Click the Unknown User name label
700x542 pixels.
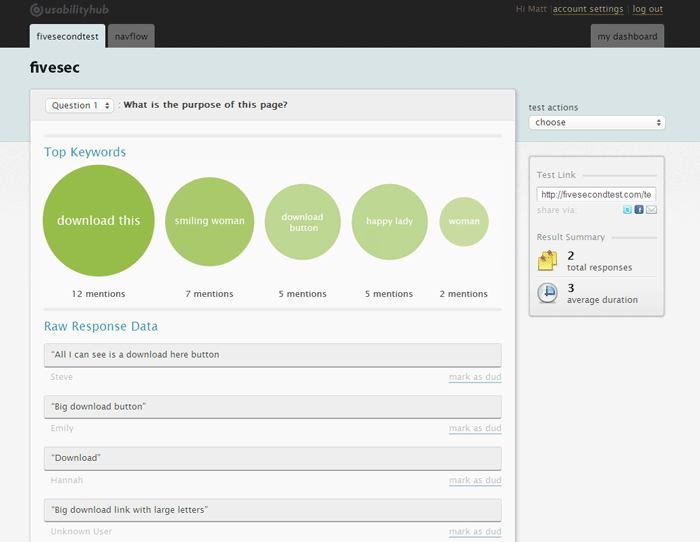tap(81, 531)
